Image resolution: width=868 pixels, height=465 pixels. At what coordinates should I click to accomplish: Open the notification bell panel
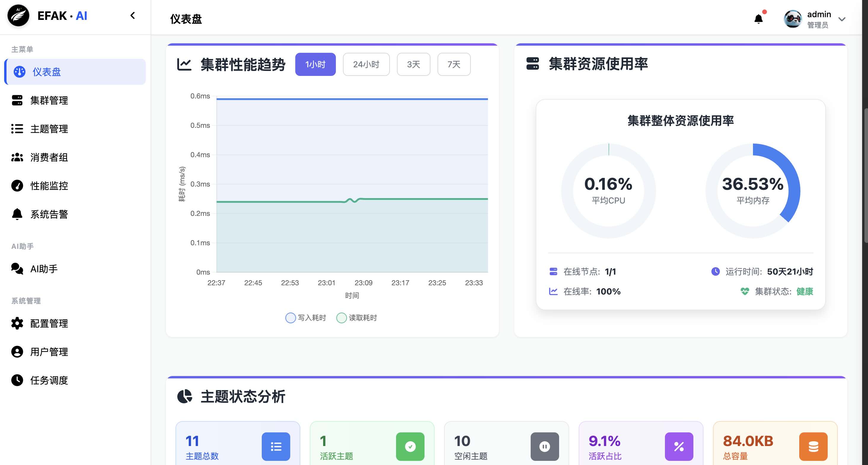(758, 19)
